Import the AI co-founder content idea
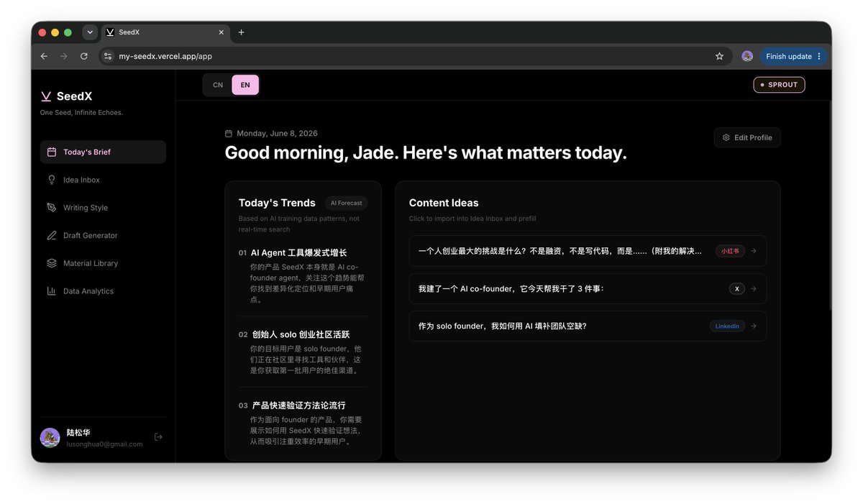863x504 pixels. pyautogui.click(x=588, y=288)
